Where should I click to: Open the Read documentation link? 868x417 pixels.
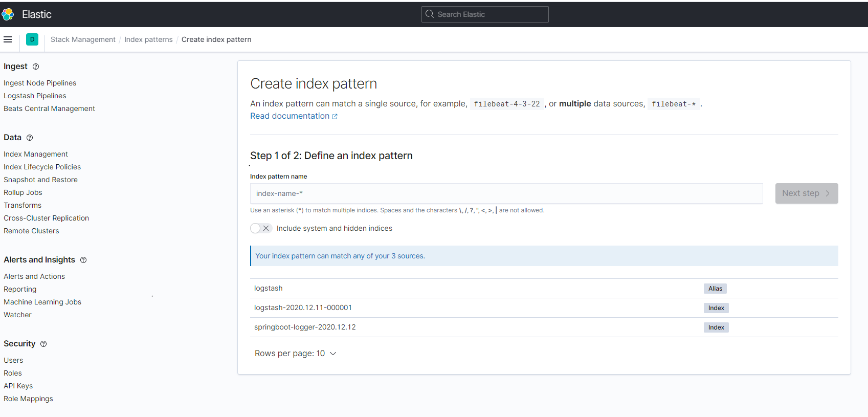[290, 116]
